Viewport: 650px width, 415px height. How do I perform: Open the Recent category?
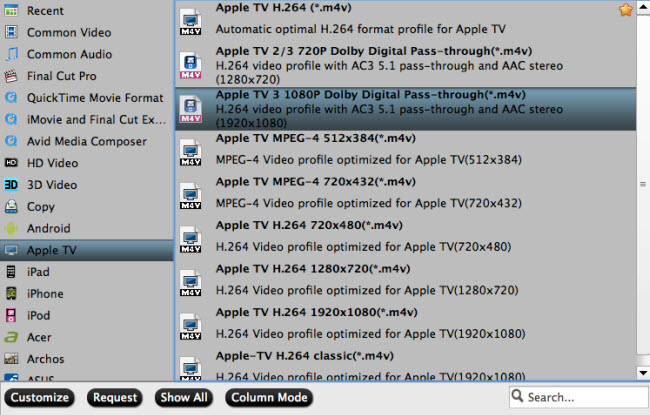point(87,10)
